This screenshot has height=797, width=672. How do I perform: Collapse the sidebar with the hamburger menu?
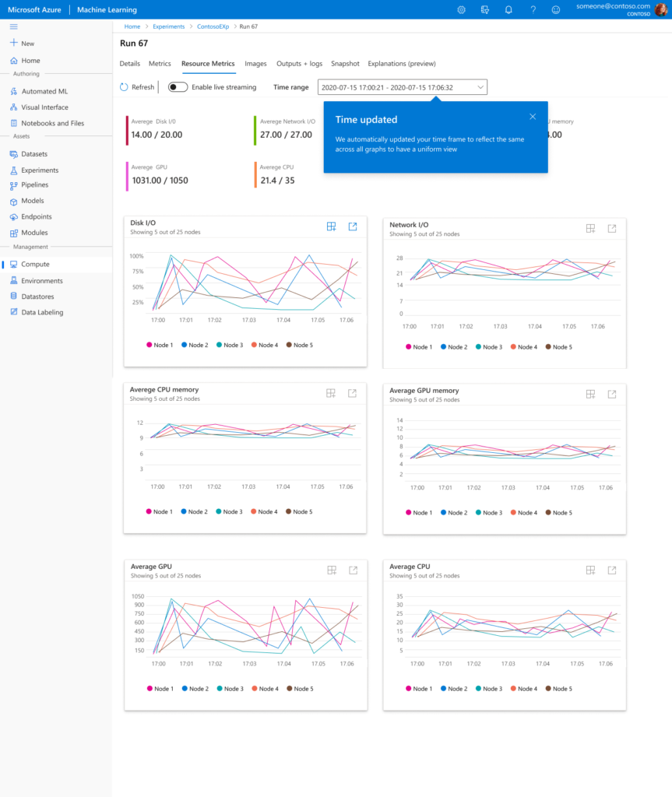pos(12,26)
